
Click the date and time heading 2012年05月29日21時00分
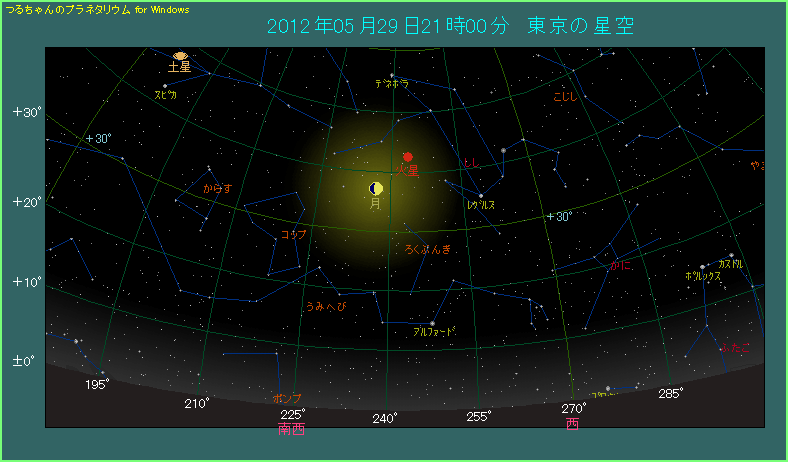(x=387, y=26)
